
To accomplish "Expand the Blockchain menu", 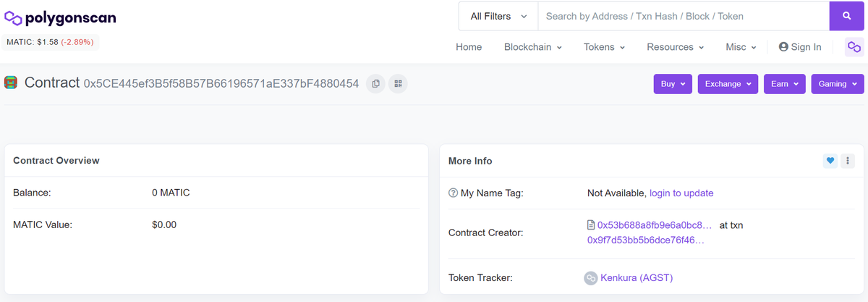I will click(x=533, y=47).
